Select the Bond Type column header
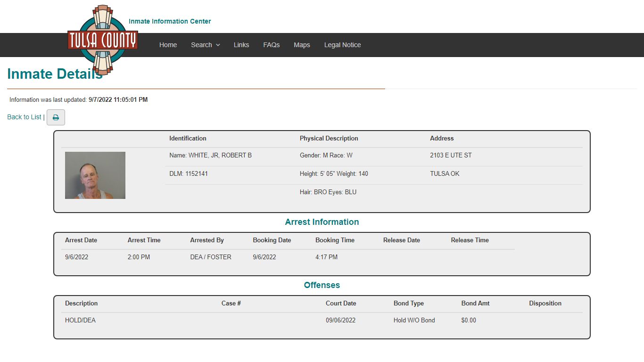The height and width of the screenshot is (362, 644). (409, 303)
